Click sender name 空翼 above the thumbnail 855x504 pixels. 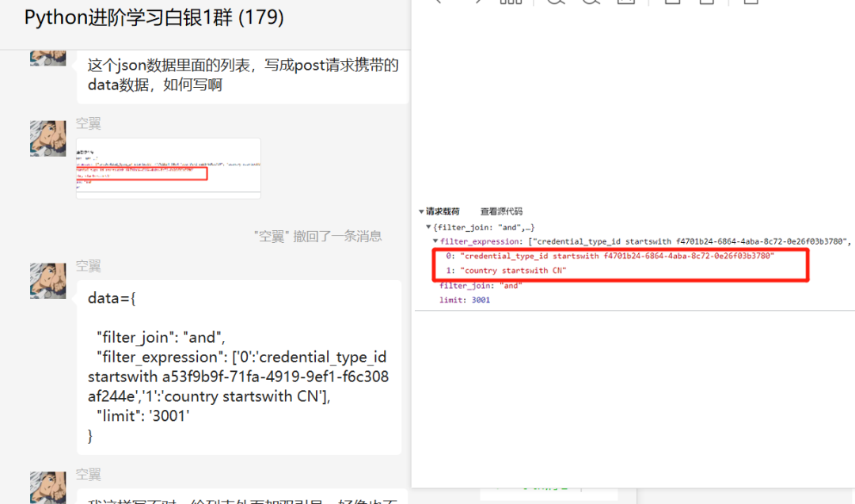(89, 123)
